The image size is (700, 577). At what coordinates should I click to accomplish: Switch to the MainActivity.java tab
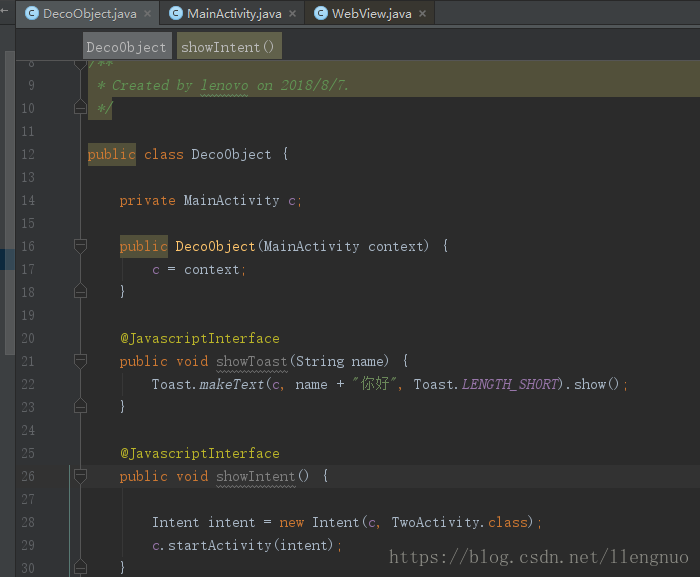coord(233,13)
